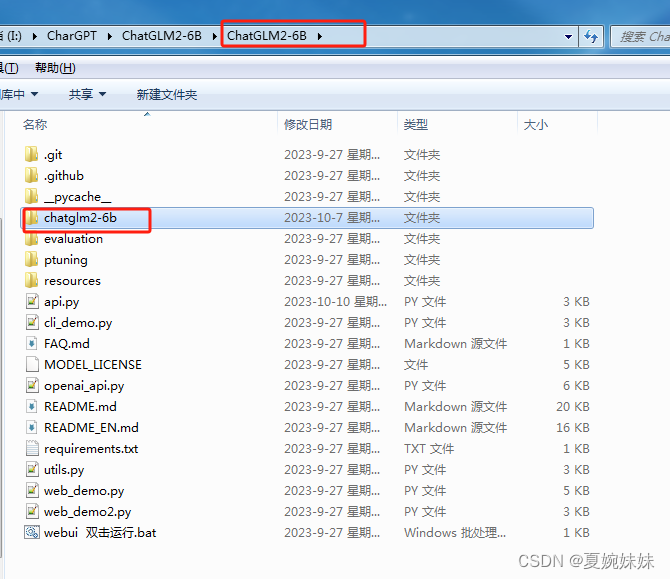670x579 pixels.
Task: Click the README.md markdown icon
Action: 32,406
